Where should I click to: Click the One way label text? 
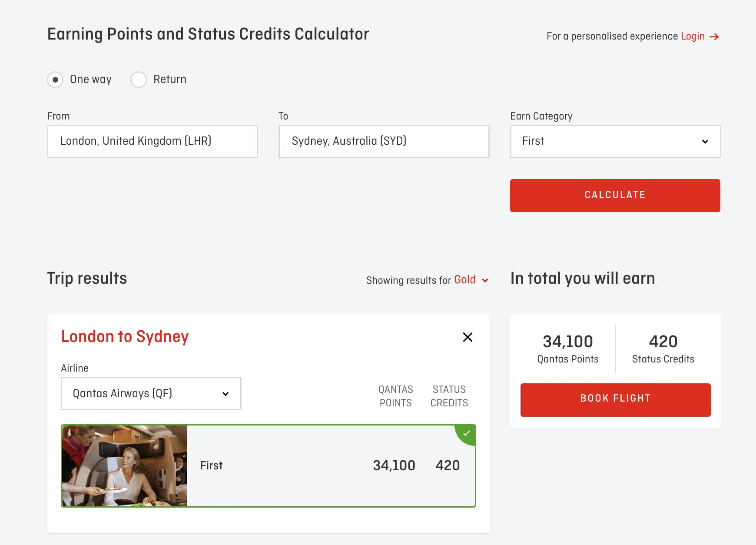click(91, 80)
